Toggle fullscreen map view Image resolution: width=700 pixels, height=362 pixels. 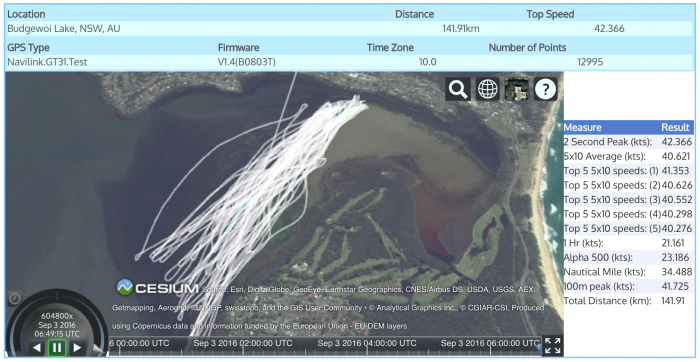pos(552,346)
